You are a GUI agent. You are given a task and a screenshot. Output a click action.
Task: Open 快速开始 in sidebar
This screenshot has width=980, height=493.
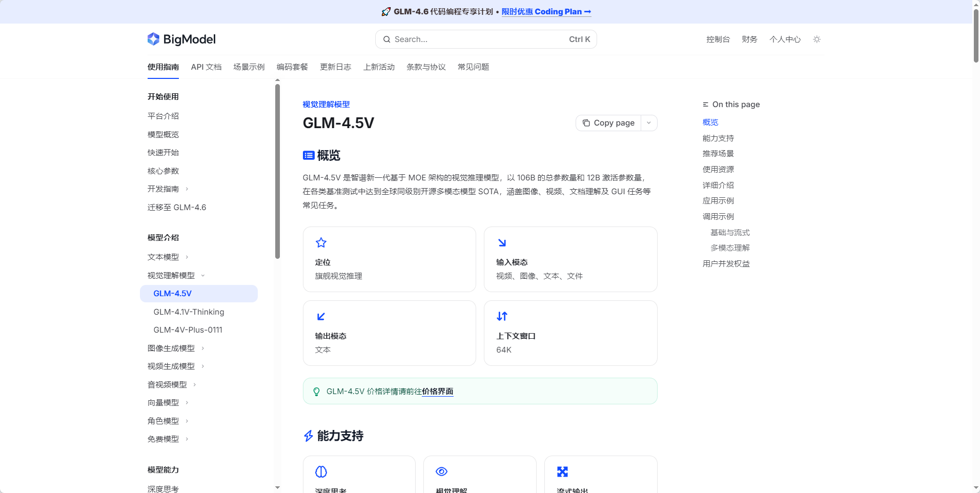163,153
